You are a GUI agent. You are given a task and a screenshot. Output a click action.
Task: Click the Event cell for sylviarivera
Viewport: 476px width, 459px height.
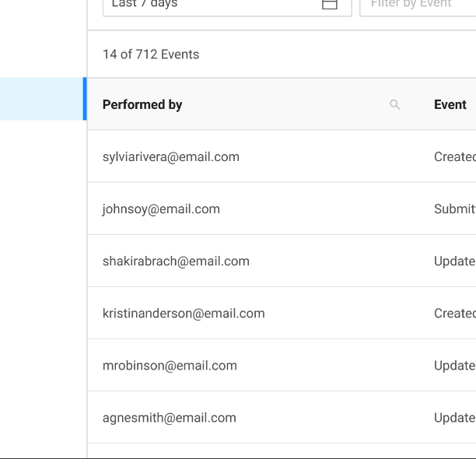point(454,156)
